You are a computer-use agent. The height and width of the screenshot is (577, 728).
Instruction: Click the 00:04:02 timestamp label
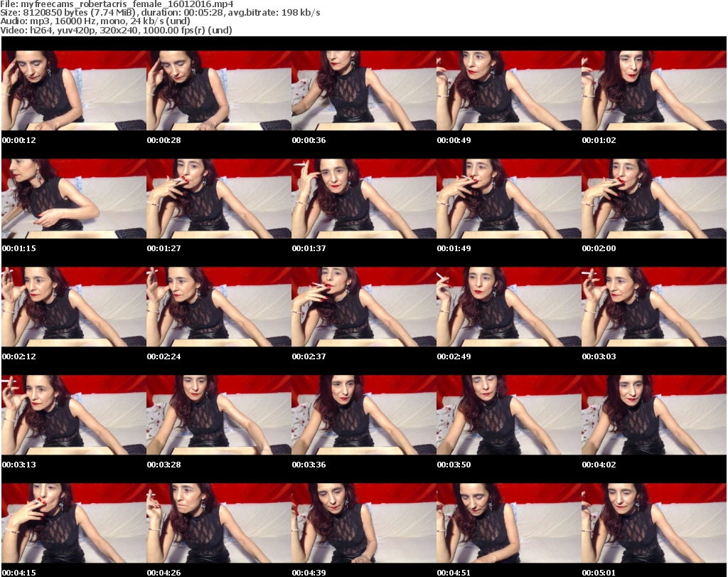(x=599, y=465)
